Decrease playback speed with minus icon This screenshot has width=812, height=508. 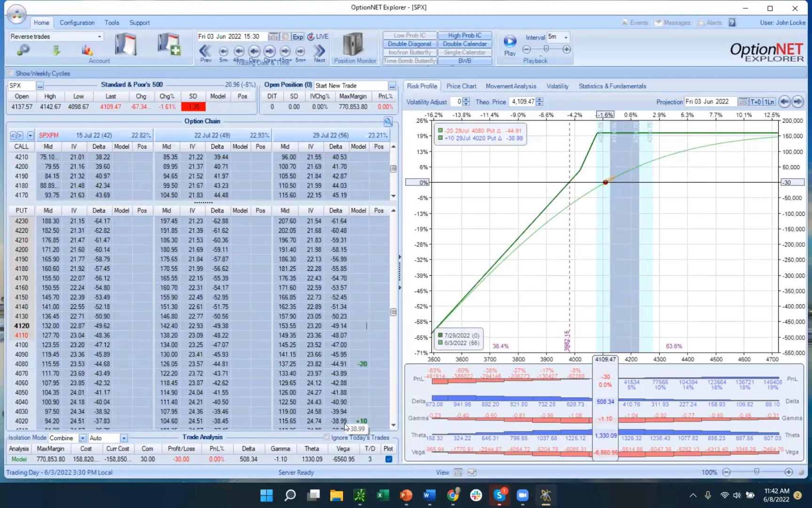click(x=527, y=49)
